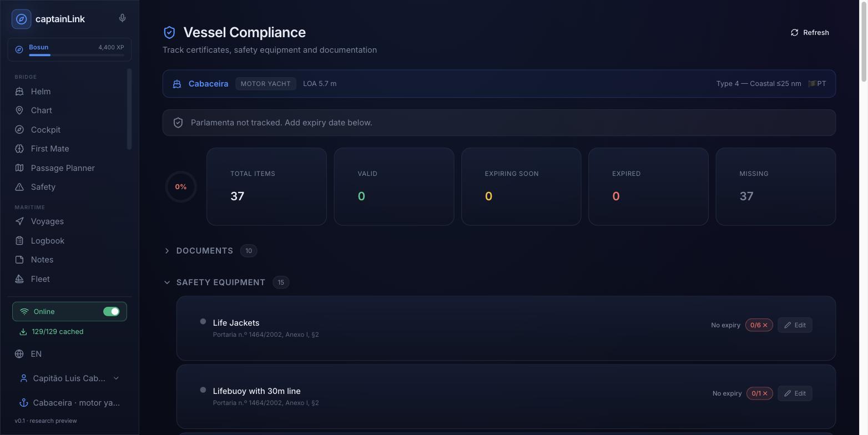Edit the Lifebuoy with 30m line item
The image size is (868, 435).
(795, 393)
